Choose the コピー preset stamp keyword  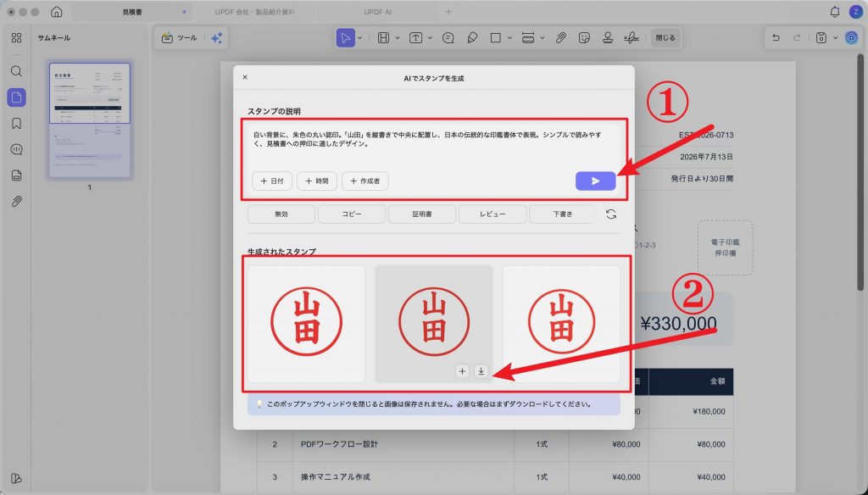[x=352, y=214]
